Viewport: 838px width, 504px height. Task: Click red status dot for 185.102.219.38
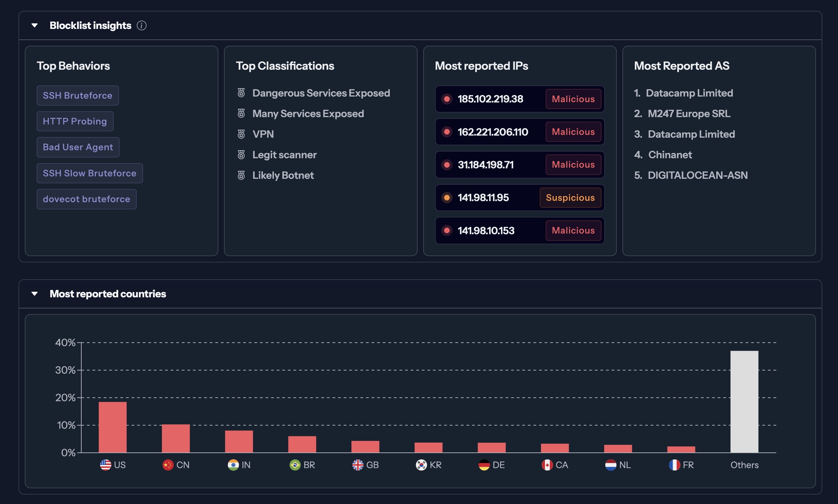click(x=447, y=99)
